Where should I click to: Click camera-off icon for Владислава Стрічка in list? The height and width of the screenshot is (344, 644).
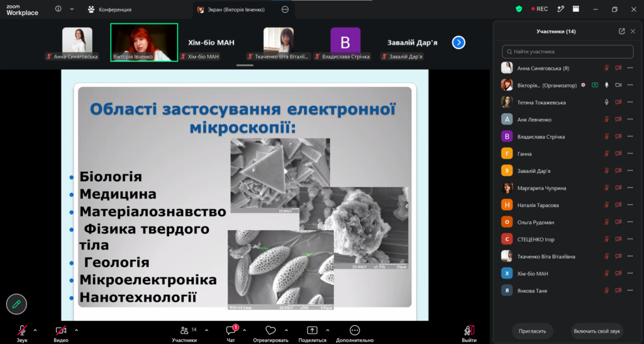tap(618, 136)
